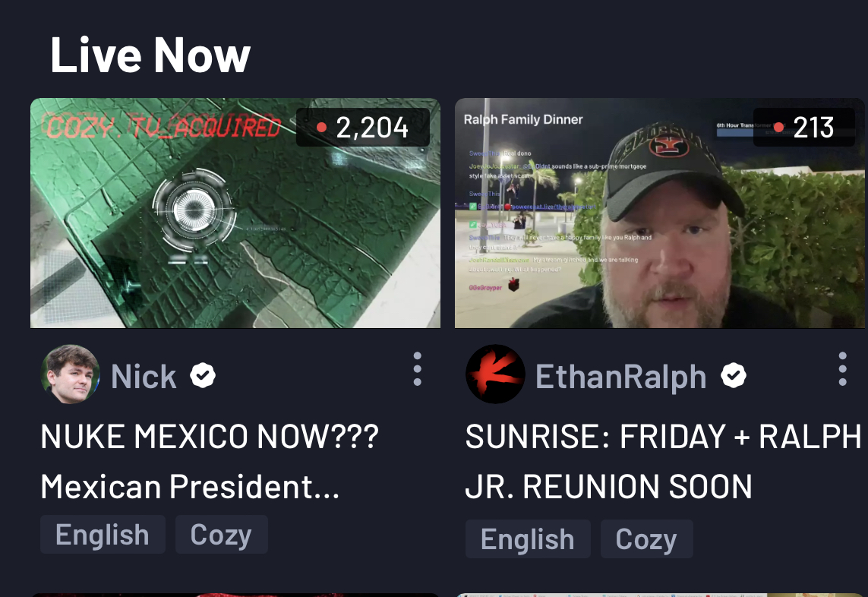This screenshot has height=597, width=868.
Task: Open EthanRalph's red logo avatar
Action: (x=495, y=374)
